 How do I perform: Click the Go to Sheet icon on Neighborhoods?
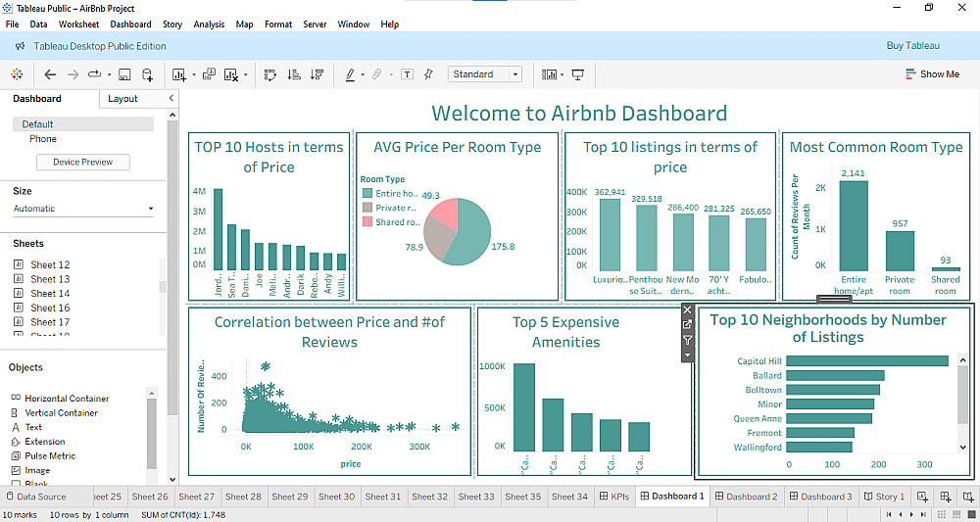coord(687,325)
